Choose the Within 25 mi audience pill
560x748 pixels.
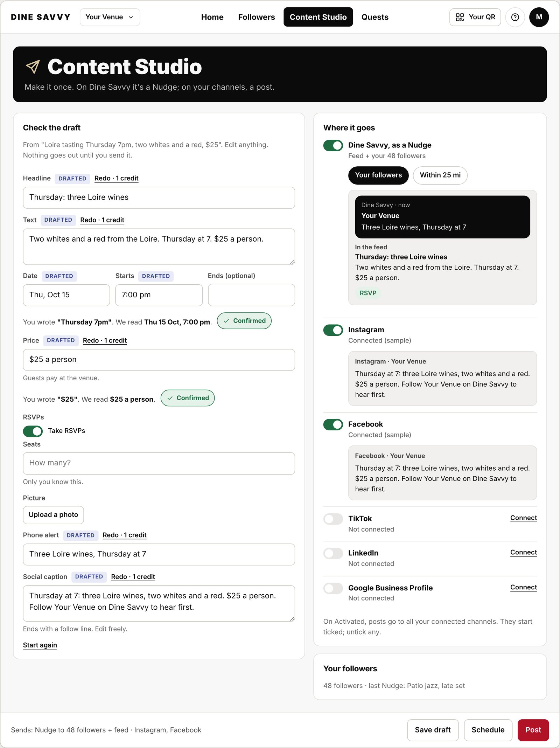(440, 175)
